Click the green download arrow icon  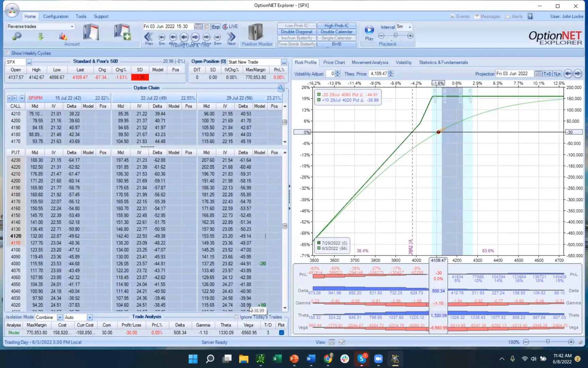41,36
